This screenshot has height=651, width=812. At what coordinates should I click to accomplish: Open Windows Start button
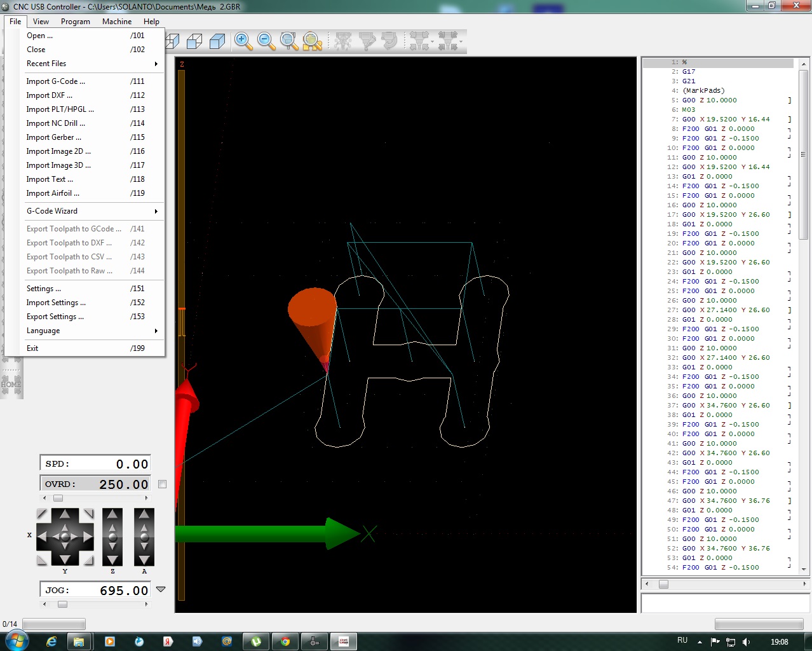click(x=17, y=641)
